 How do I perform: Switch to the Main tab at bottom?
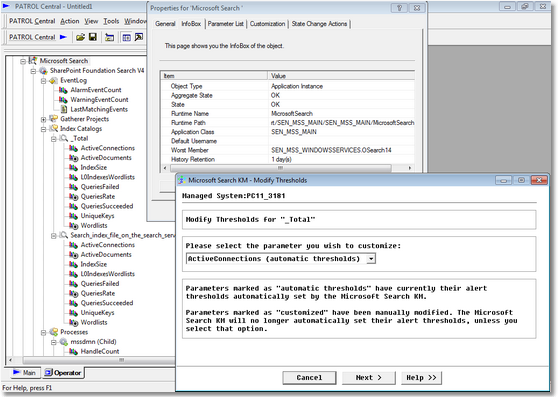[25, 373]
